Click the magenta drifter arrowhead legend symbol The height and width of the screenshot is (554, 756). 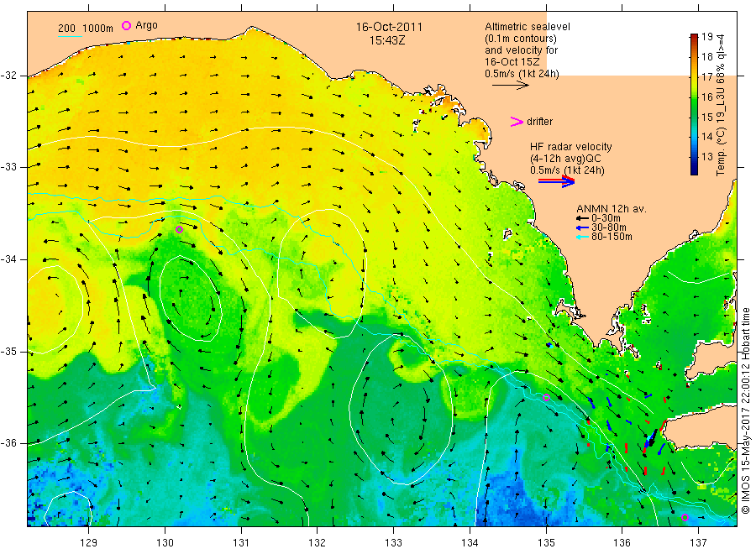click(x=517, y=122)
